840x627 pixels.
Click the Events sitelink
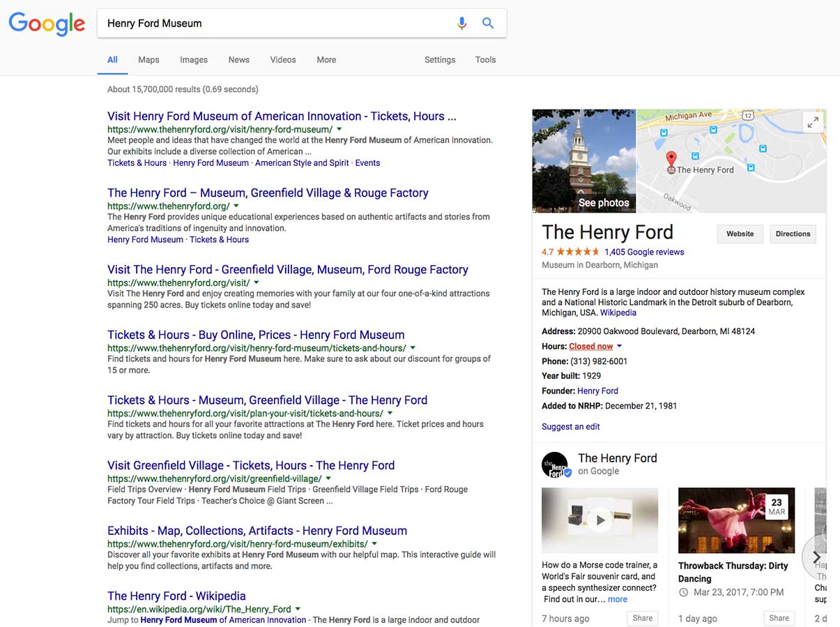tap(367, 163)
